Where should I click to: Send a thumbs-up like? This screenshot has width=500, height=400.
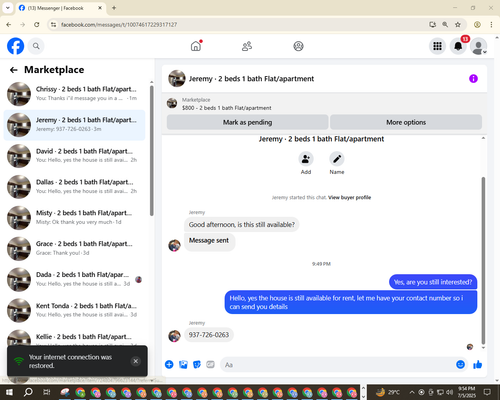coord(478,364)
